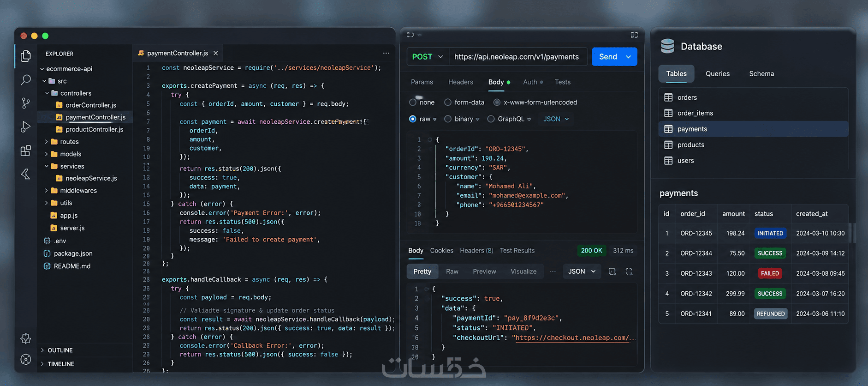The height and width of the screenshot is (386, 868).
Task: Open the POST method dropdown
Action: click(x=428, y=57)
